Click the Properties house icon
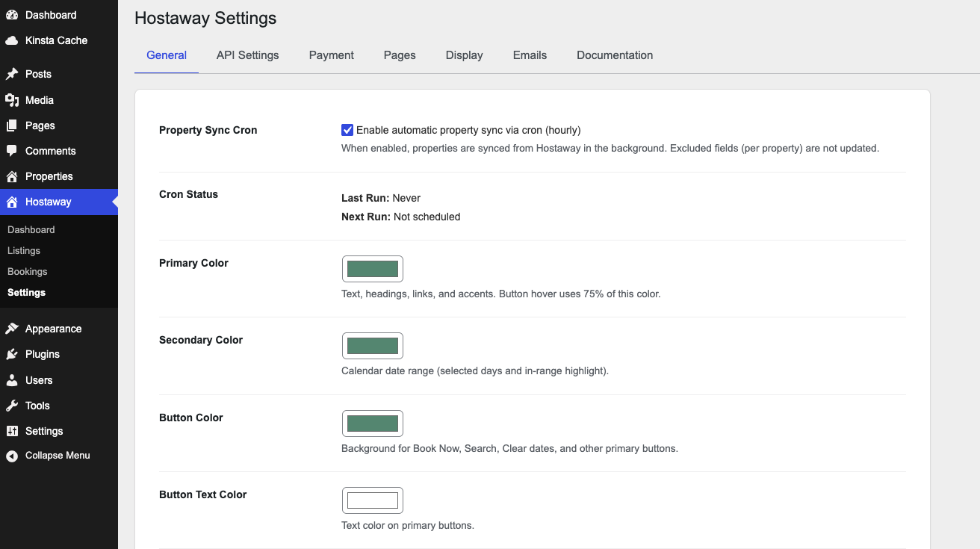The height and width of the screenshot is (549, 980). click(12, 176)
